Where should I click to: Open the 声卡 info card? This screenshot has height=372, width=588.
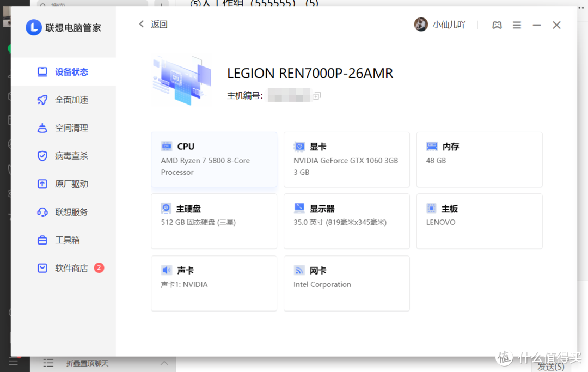click(x=214, y=284)
